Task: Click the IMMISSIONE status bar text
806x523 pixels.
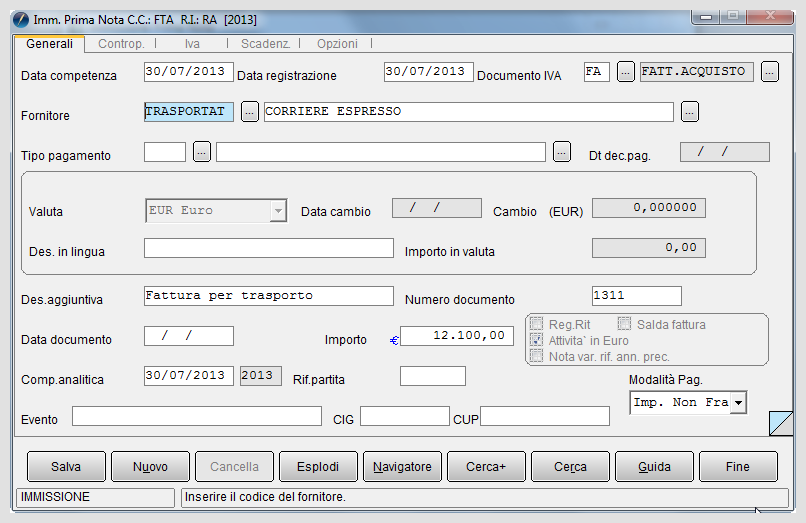Action: pyautogui.click(x=55, y=497)
